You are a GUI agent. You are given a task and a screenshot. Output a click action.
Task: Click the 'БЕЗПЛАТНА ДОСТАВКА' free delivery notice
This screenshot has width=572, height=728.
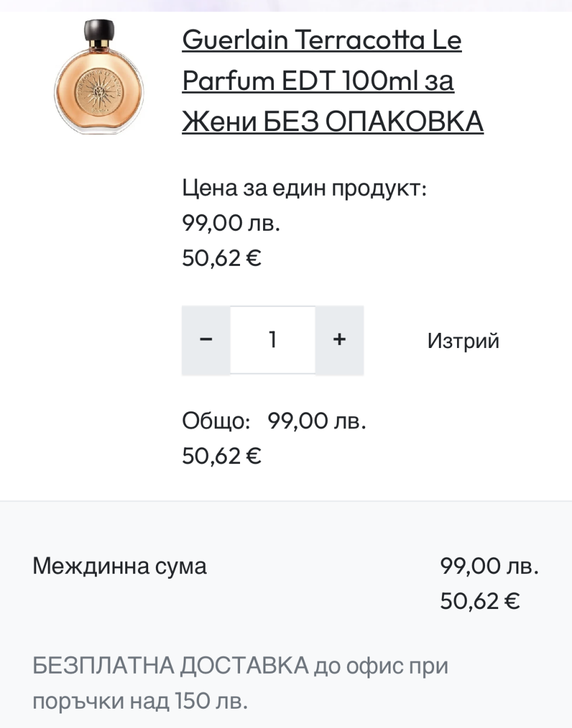[x=171, y=666]
